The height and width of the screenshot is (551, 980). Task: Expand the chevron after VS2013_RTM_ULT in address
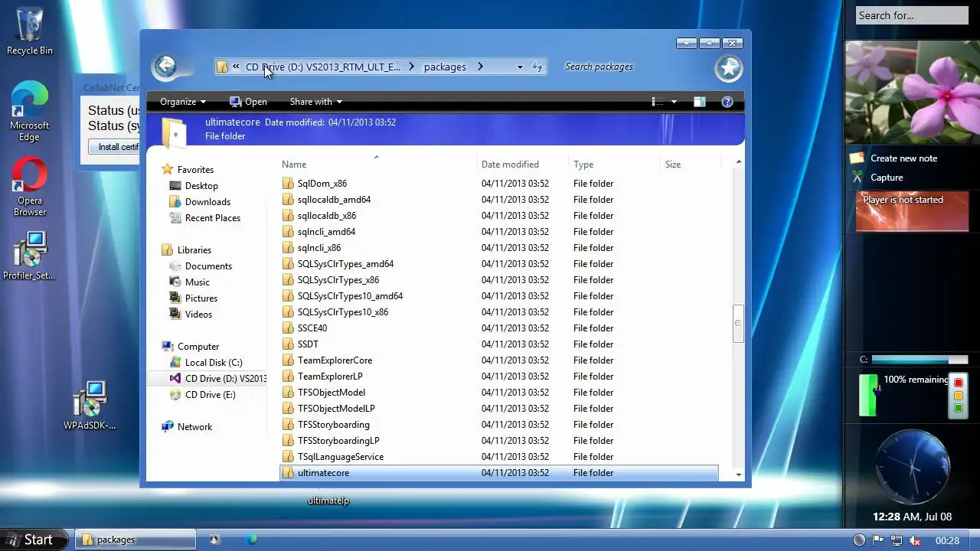412,67
